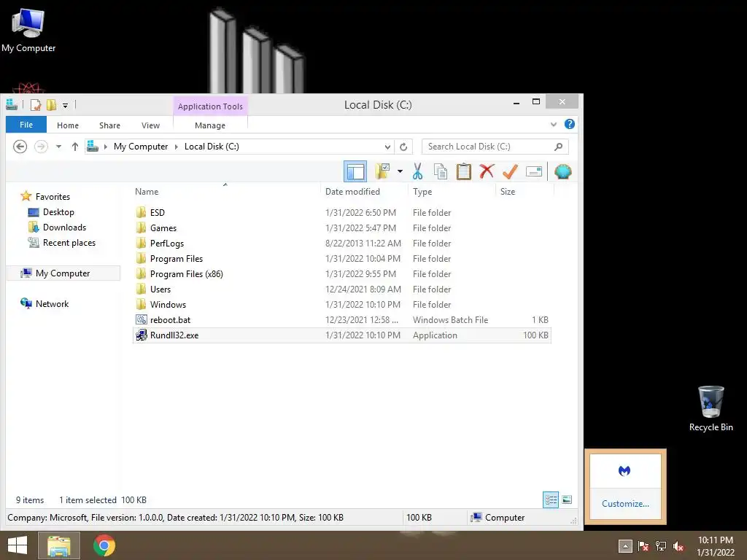The width and height of the screenshot is (747, 560).
Task: Select My Computer in the navigation pane
Action: coord(63,273)
